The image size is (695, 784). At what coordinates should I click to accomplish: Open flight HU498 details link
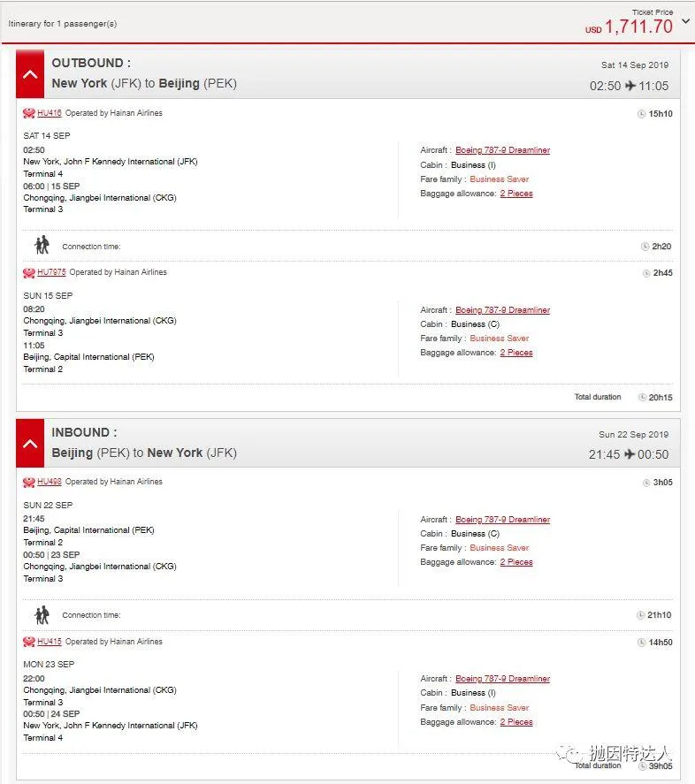pos(49,482)
